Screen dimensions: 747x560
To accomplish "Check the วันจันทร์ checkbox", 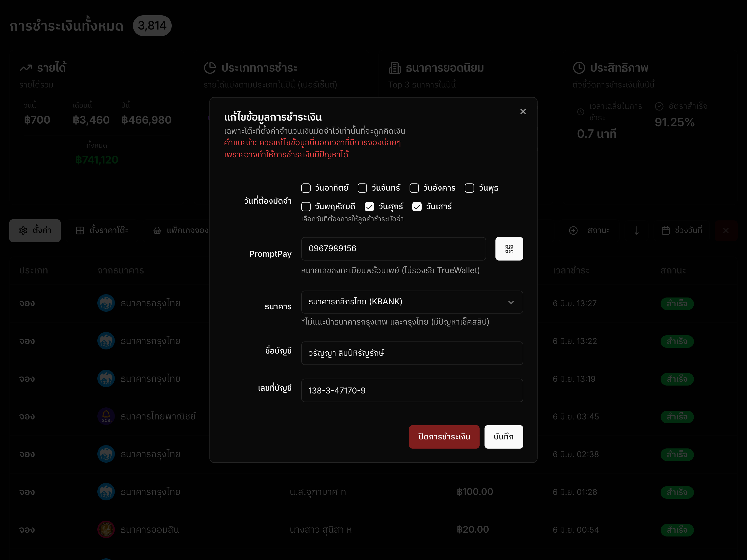I will 362,188.
